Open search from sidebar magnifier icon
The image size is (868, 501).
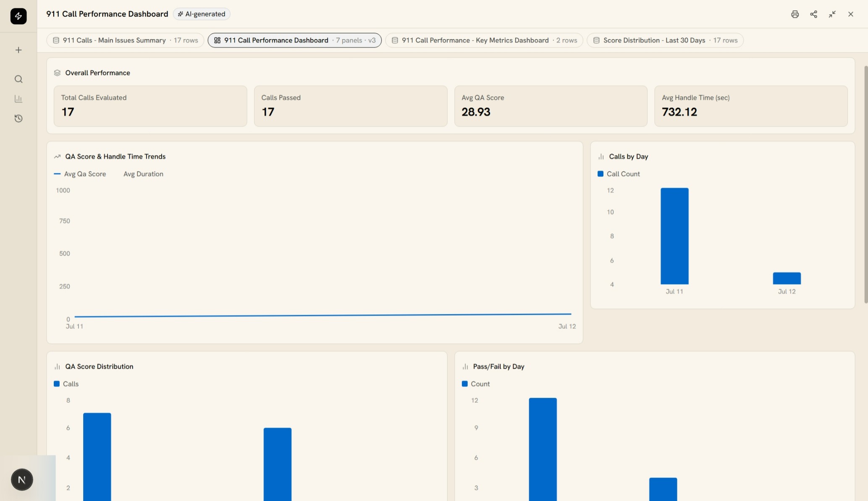18,79
